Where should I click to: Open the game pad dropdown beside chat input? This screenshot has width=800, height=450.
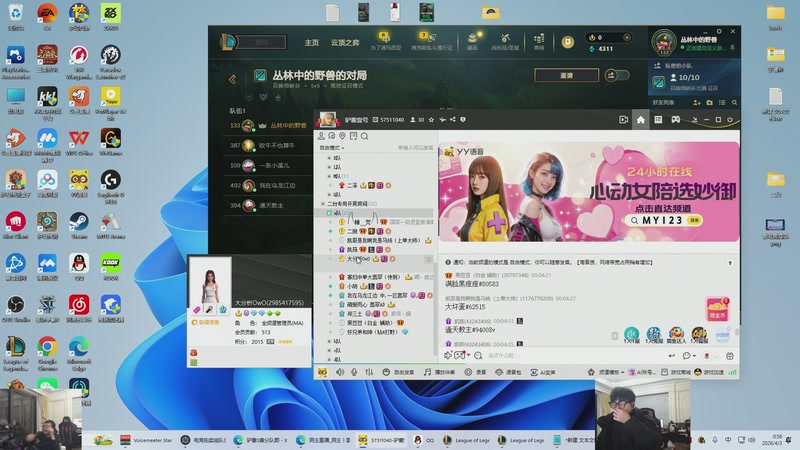tap(462, 355)
